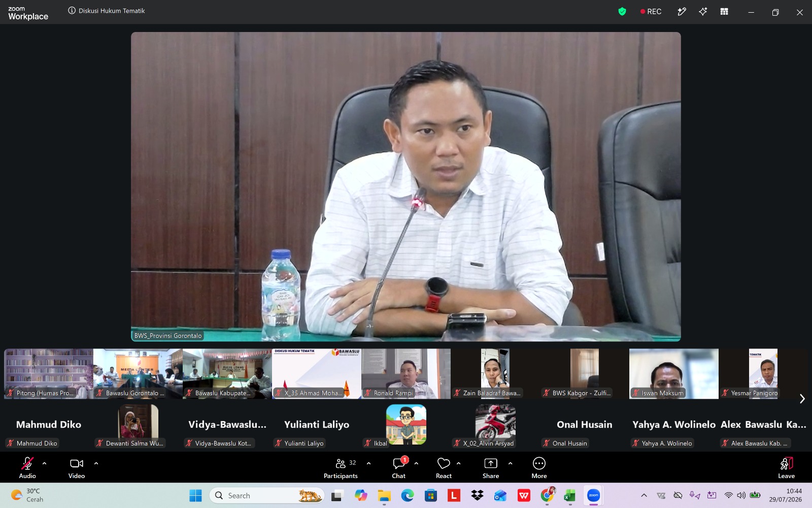
Task: Open the volume speaker tray icon
Action: 741,495
